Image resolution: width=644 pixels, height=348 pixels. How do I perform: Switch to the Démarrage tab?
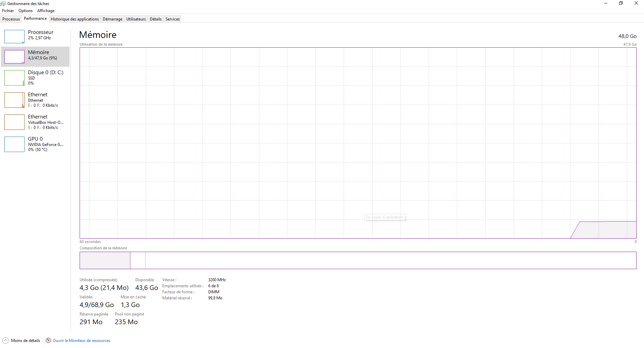coord(113,19)
